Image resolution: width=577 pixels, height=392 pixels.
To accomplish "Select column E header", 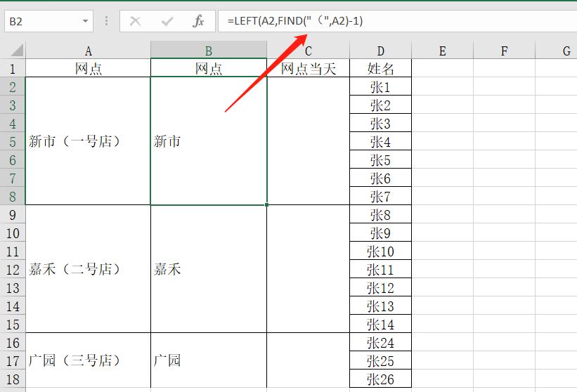I will (x=442, y=51).
